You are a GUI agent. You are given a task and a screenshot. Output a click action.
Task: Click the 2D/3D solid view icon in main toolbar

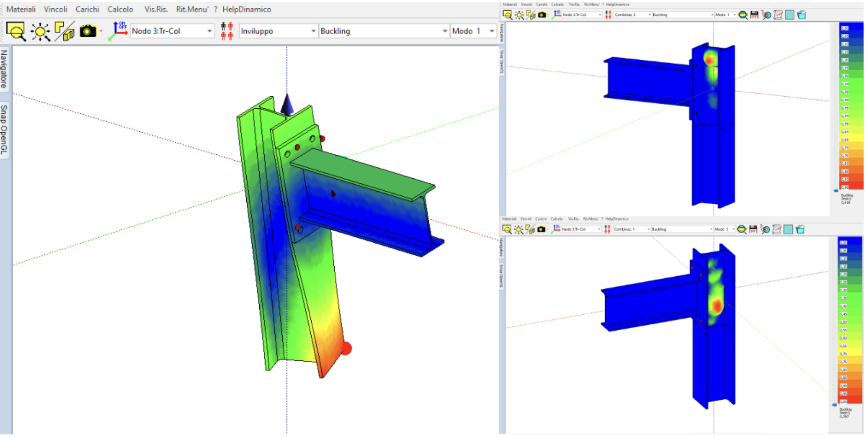coord(65,31)
